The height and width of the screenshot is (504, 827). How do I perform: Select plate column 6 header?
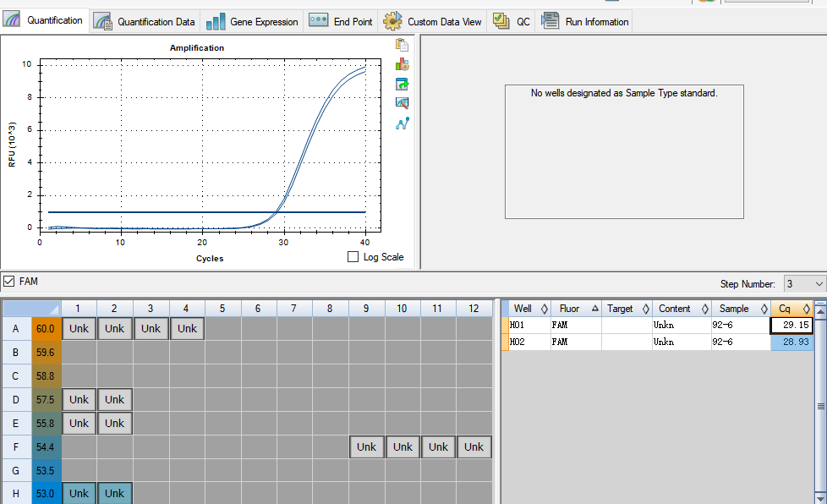click(258, 309)
